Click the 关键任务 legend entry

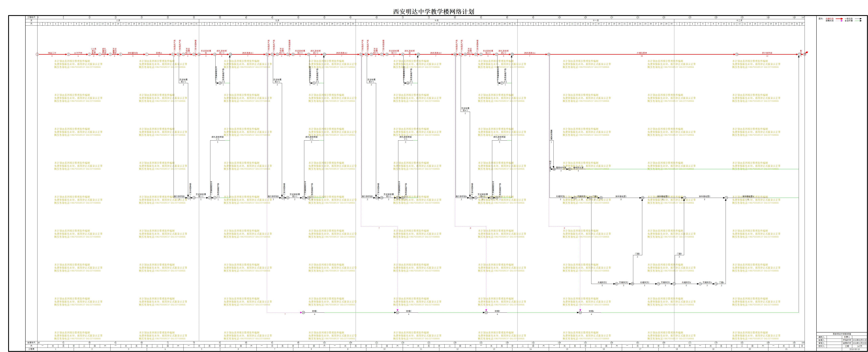pyautogui.click(x=830, y=18)
